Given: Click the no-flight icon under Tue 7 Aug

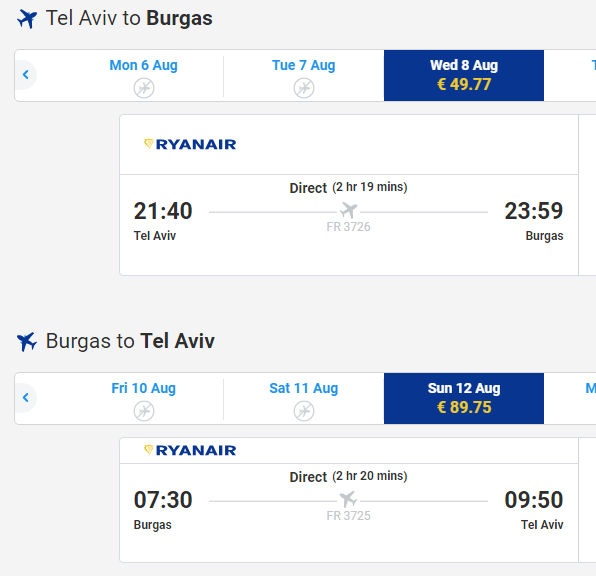Looking at the screenshot, I should pyautogui.click(x=304, y=88).
